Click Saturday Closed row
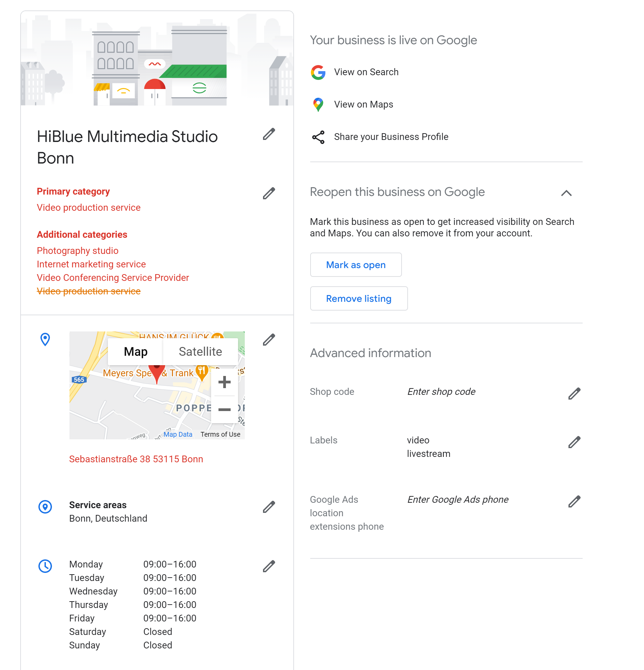The image size is (644, 670). (x=121, y=632)
